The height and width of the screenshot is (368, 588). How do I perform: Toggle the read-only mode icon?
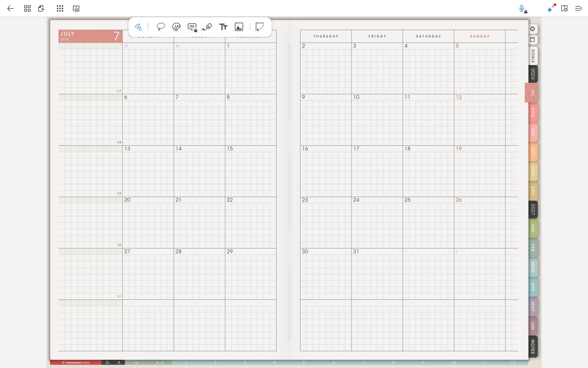click(76, 8)
